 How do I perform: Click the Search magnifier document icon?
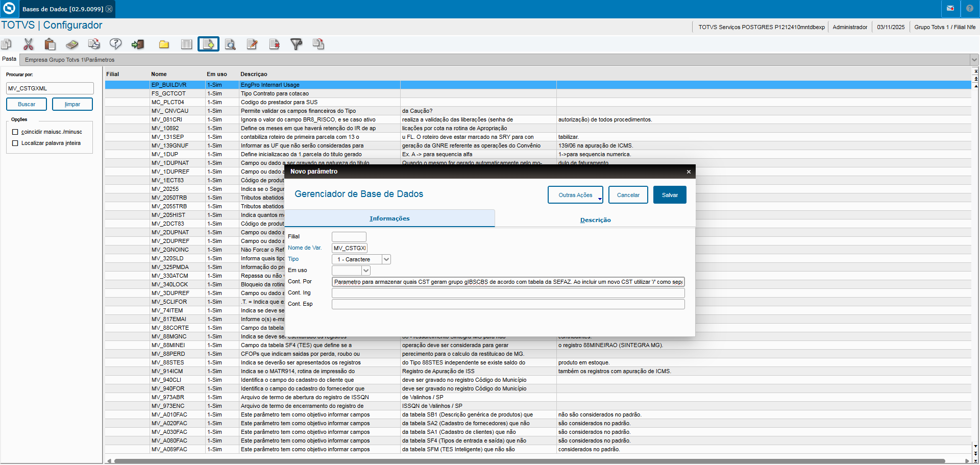[230, 44]
